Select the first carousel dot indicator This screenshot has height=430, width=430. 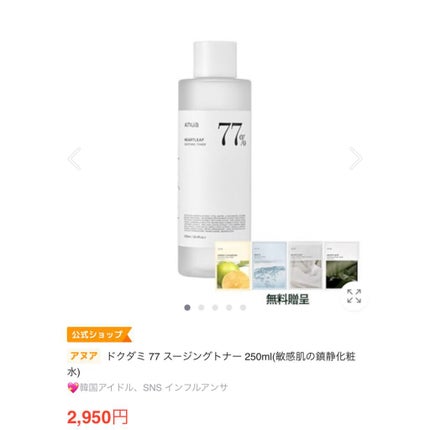pyautogui.click(x=187, y=307)
